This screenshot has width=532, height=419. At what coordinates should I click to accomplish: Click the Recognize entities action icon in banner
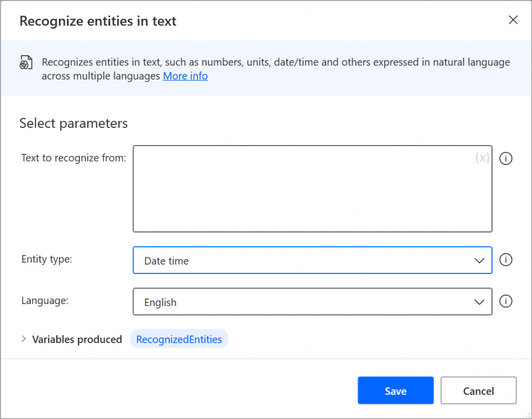26,63
